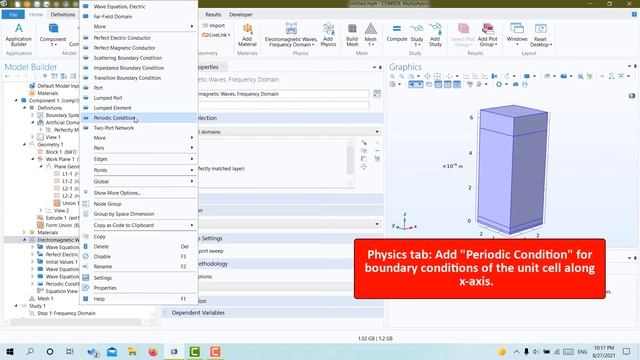This screenshot has height=360, width=640.
Task: Open the Task View taskbar button
Action: 70,351
